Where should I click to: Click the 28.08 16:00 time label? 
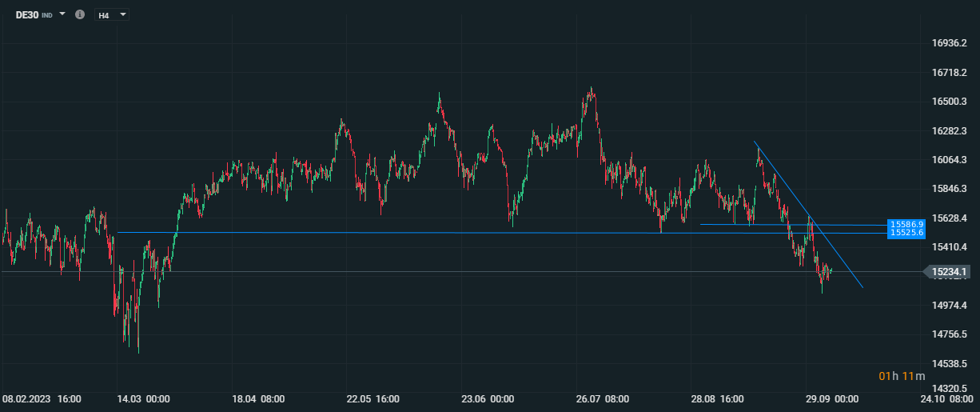click(x=718, y=398)
